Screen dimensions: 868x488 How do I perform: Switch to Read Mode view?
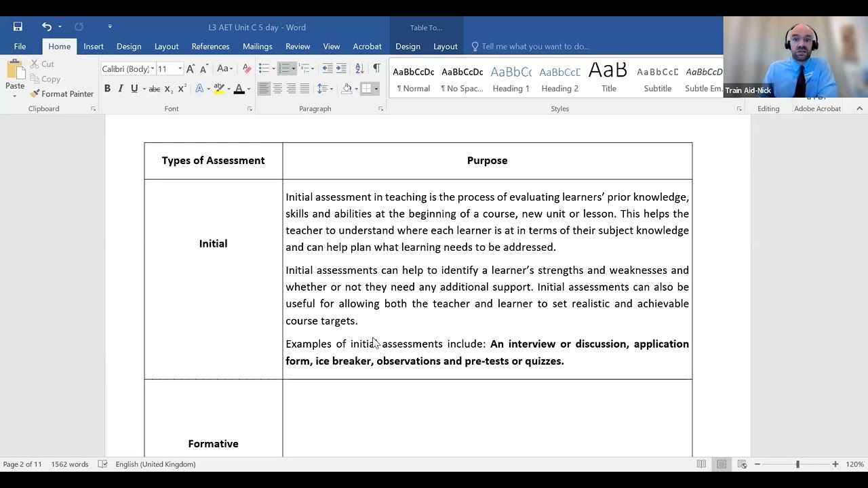701,464
